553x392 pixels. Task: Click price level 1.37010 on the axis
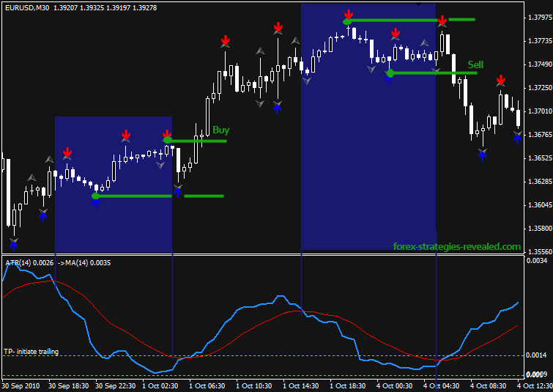point(540,111)
